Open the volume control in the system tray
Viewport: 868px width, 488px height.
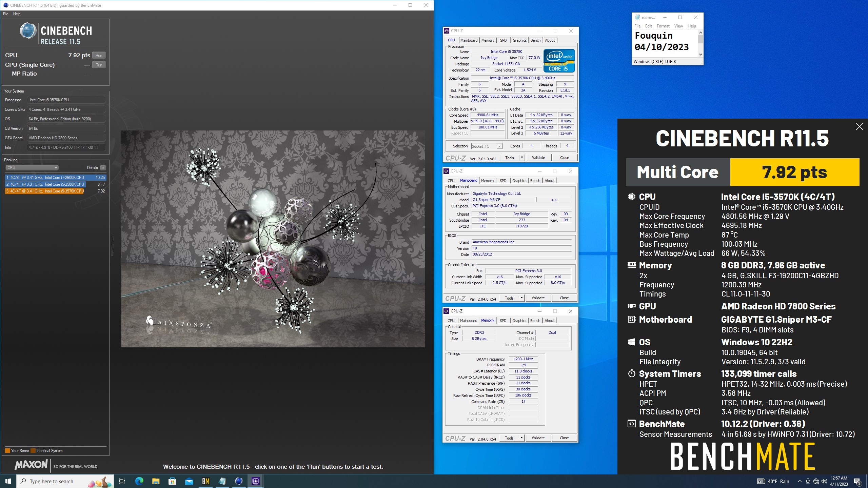coord(824,481)
